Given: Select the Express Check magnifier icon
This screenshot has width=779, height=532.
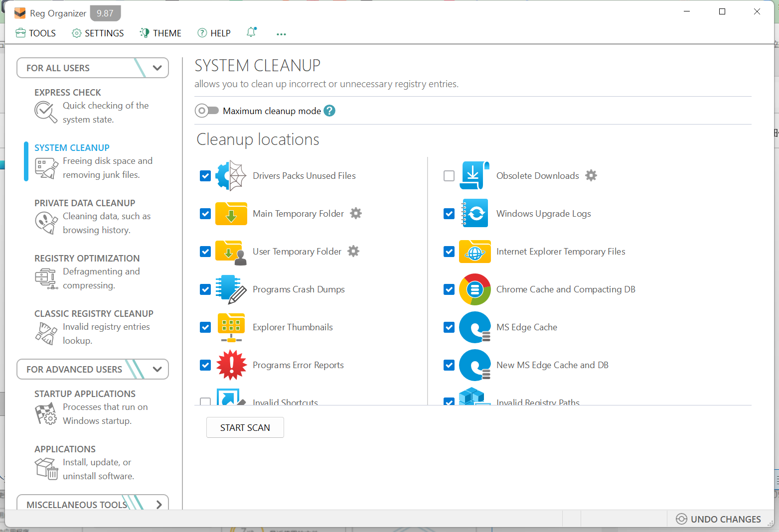Looking at the screenshot, I should [46, 112].
